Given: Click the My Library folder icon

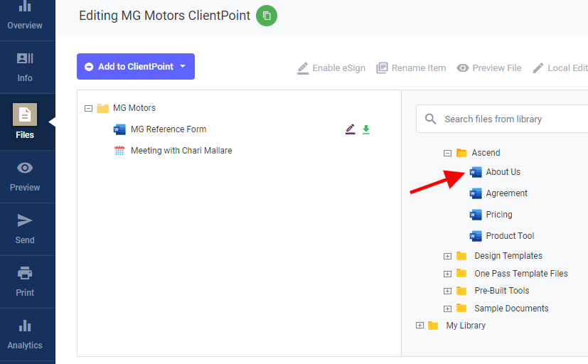Looking at the screenshot, I should 433,326.
